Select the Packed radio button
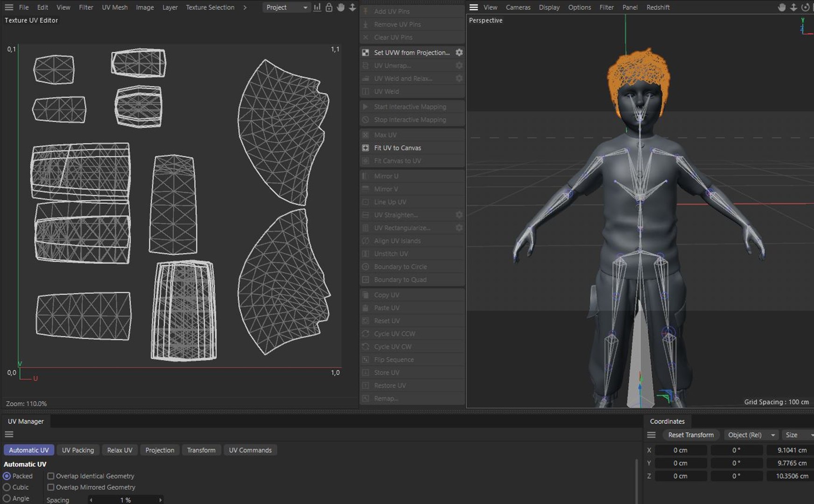Screen dimensions: 814x504 coord(7,476)
